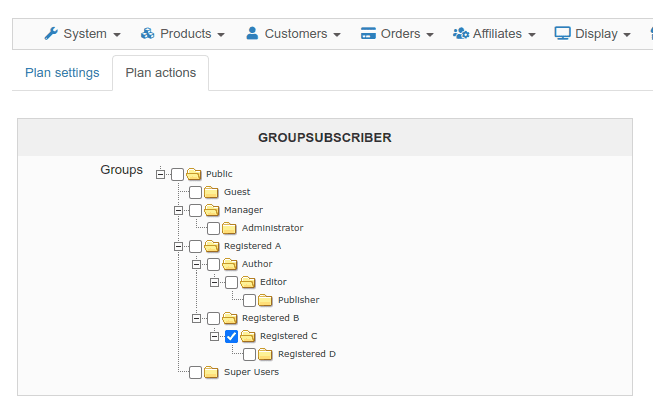Select the Plan actions tab
The height and width of the screenshot is (412, 653).
[x=161, y=73]
